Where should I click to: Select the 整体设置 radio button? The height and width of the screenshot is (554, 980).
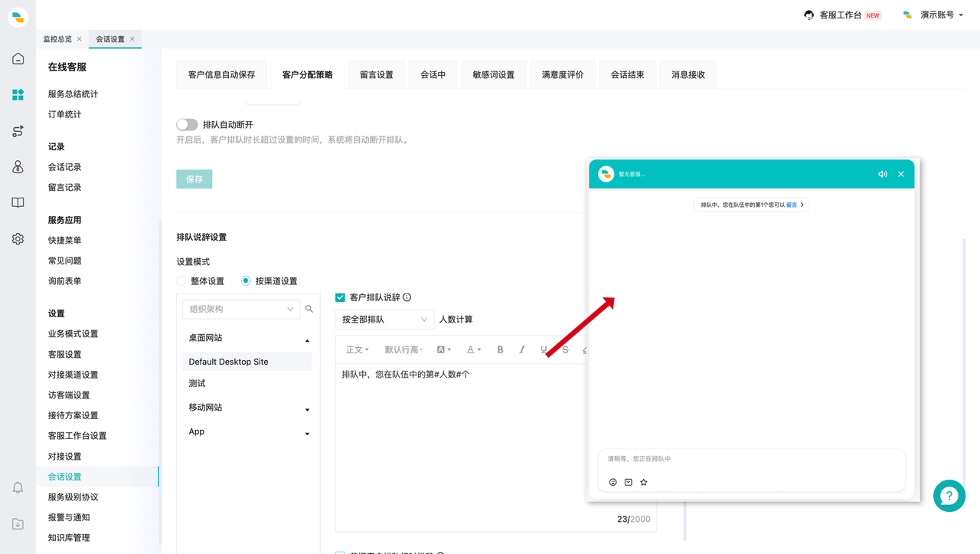pos(183,280)
